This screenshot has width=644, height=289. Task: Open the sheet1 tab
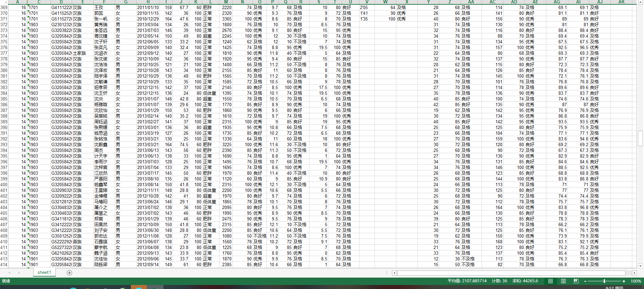coord(44,273)
